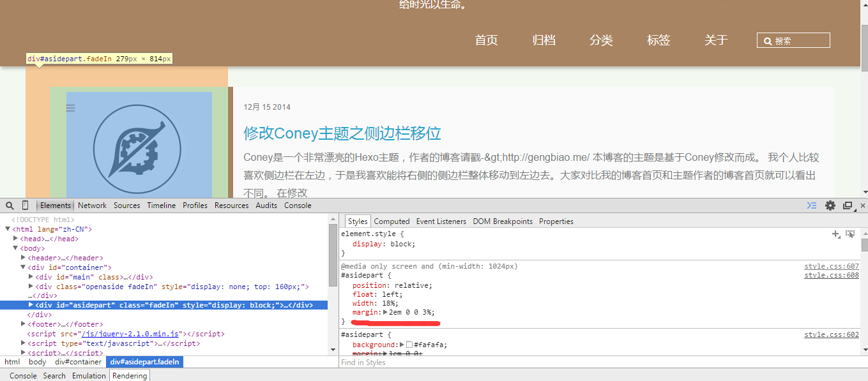Open source link style.css:607
Screen dimensions: 868x381
coord(832,266)
